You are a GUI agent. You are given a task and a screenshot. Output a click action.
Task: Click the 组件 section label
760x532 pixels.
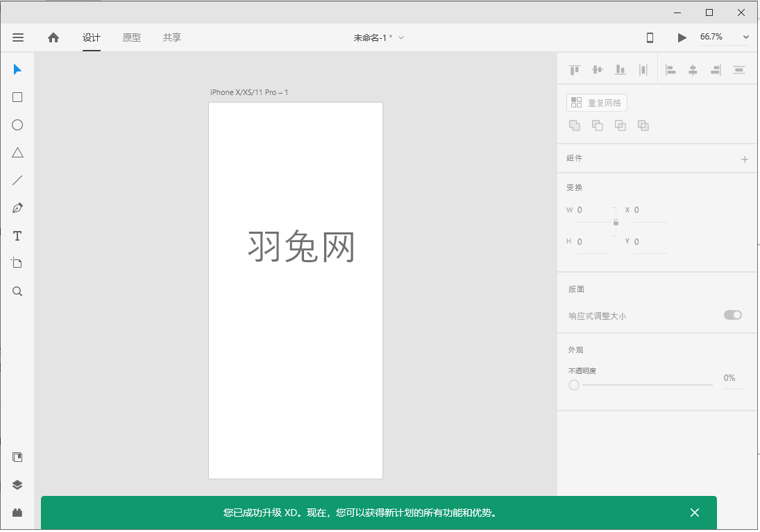coord(575,158)
